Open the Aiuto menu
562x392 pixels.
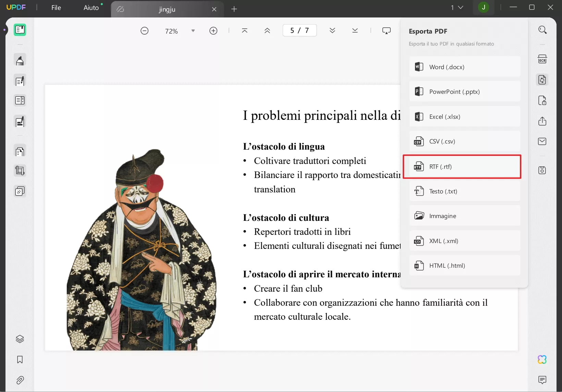point(91,8)
